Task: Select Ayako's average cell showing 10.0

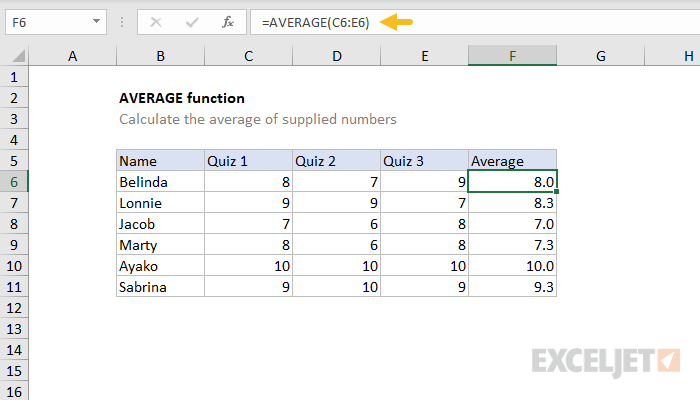Action: 512,265
